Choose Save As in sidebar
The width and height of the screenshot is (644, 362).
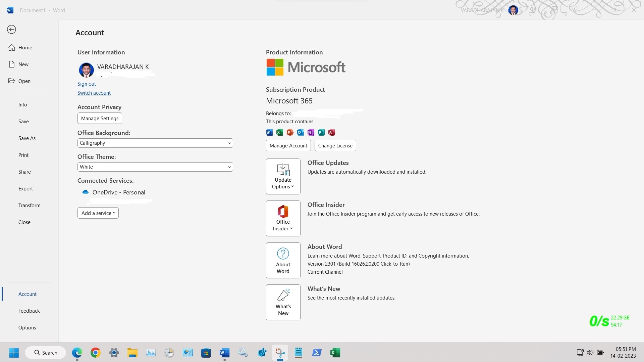pos(27,138)
